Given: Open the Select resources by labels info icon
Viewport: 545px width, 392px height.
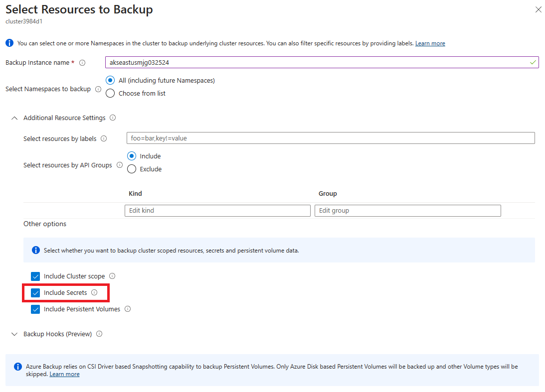Looking at the screenshot, I should (103, 138).
